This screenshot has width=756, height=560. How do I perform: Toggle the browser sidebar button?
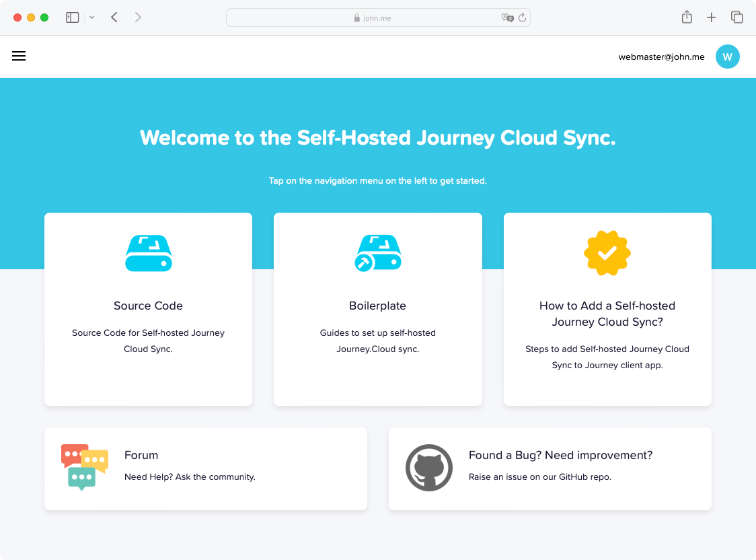click(72, 17)
